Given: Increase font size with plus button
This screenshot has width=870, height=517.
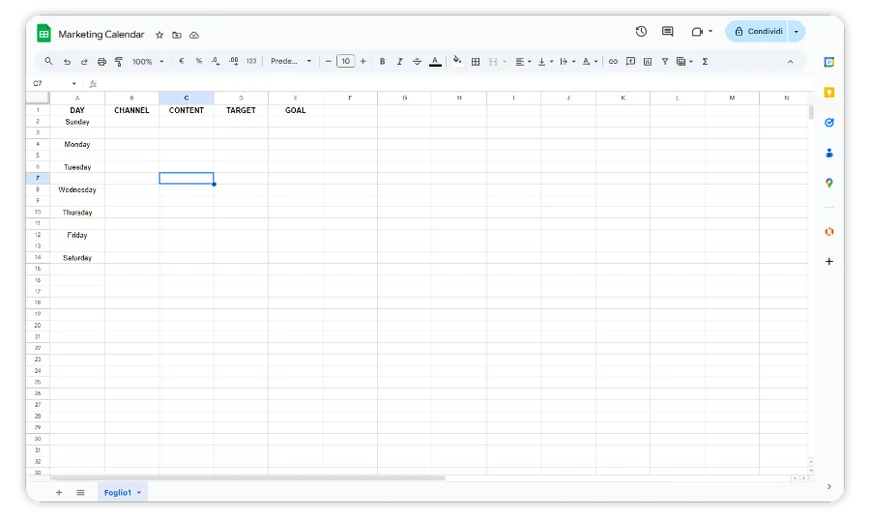Looking at the screenshot, I should pos(363,62).
